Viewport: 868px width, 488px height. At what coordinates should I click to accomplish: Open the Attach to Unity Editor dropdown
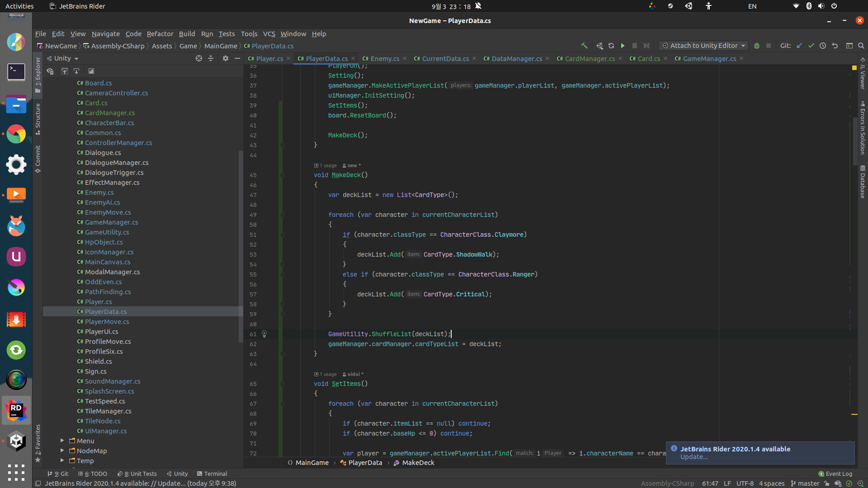[x=703, y=46]
